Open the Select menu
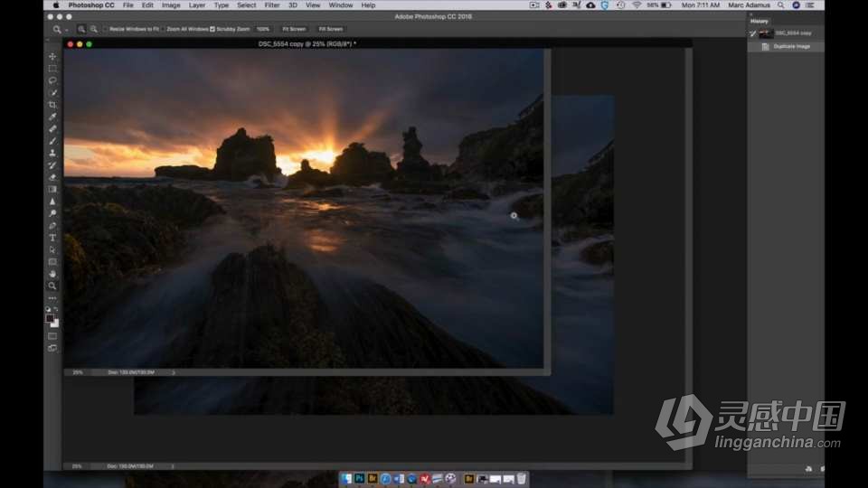This screenshot has width=868, height=488. pyautogui.click(x=246, y=5)
